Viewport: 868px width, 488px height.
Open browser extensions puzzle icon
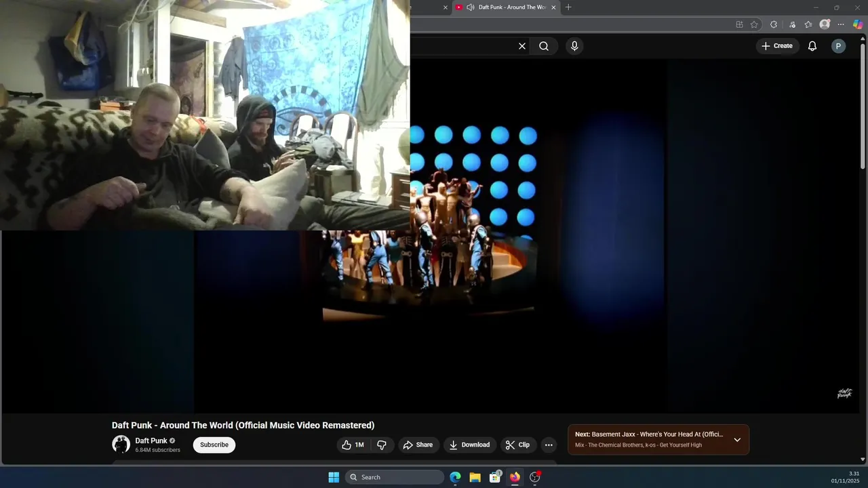click(774, 24)
